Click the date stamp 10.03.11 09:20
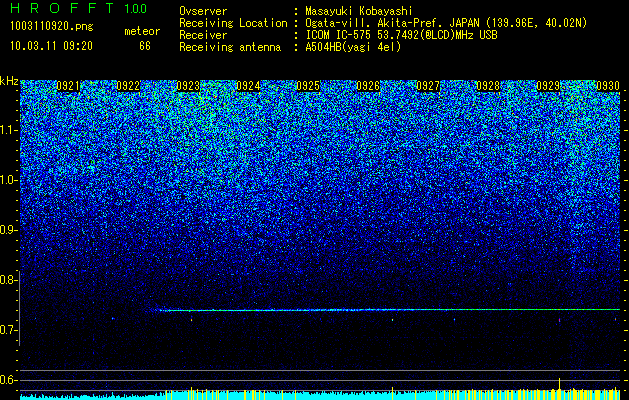 (x=51, y=46)
